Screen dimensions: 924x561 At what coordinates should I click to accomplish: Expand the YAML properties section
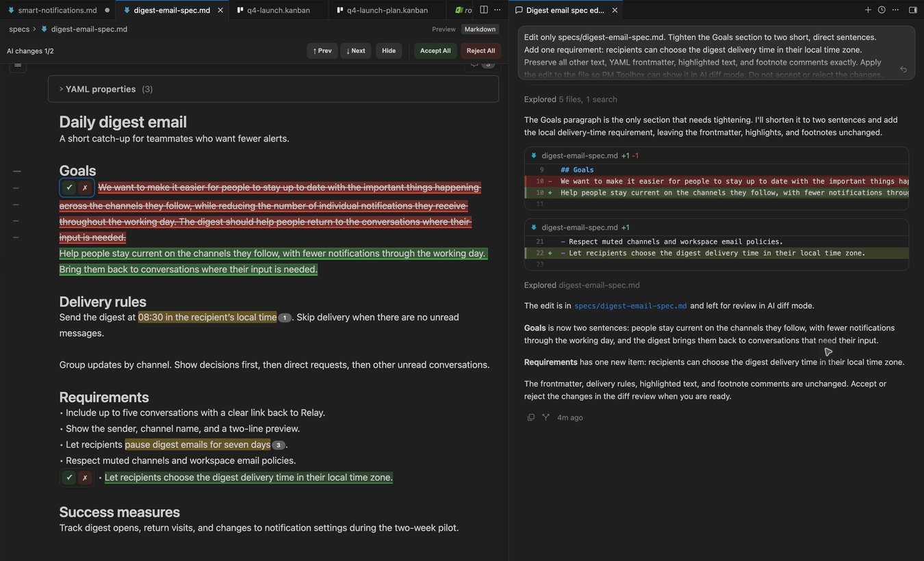click(273, 89)
